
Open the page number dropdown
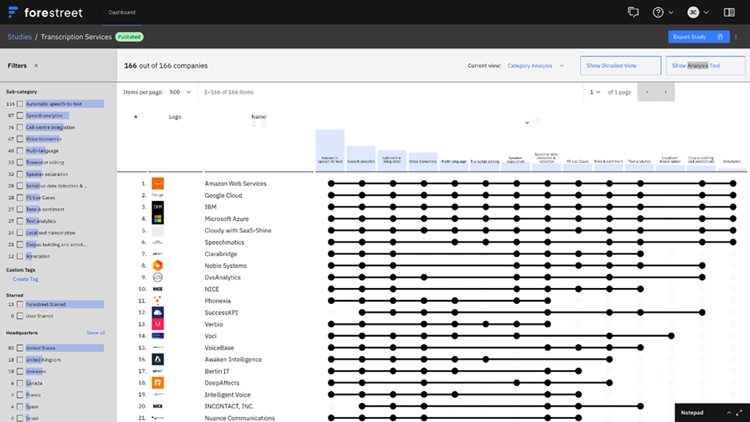[x=595, y=92]
